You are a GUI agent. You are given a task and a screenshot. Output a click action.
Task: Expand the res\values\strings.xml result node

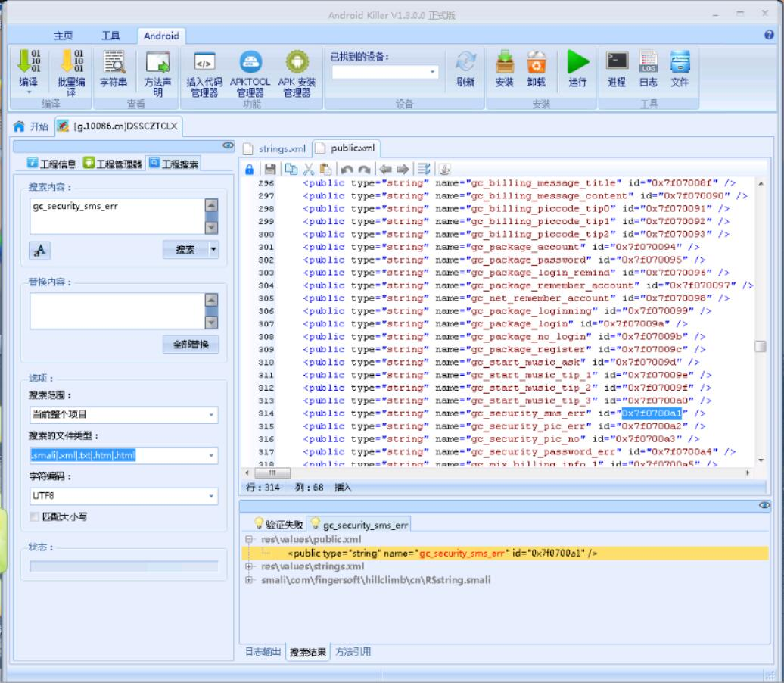click(x=248, y=566)
